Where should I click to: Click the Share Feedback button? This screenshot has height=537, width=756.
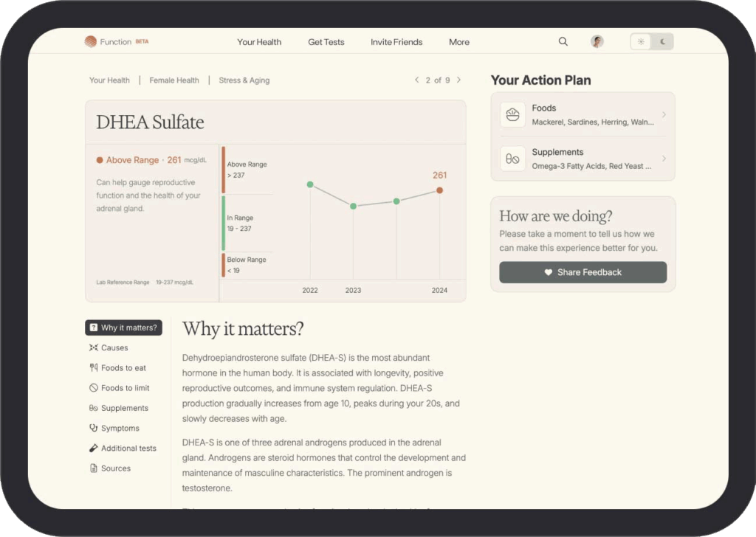[x=583, y=273]
